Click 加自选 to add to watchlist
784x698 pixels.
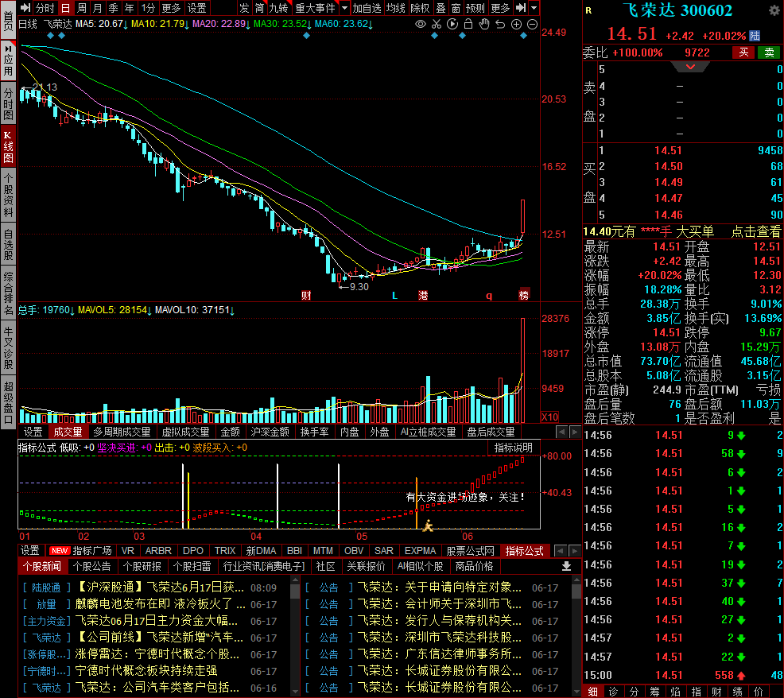(x=367, y=8)
